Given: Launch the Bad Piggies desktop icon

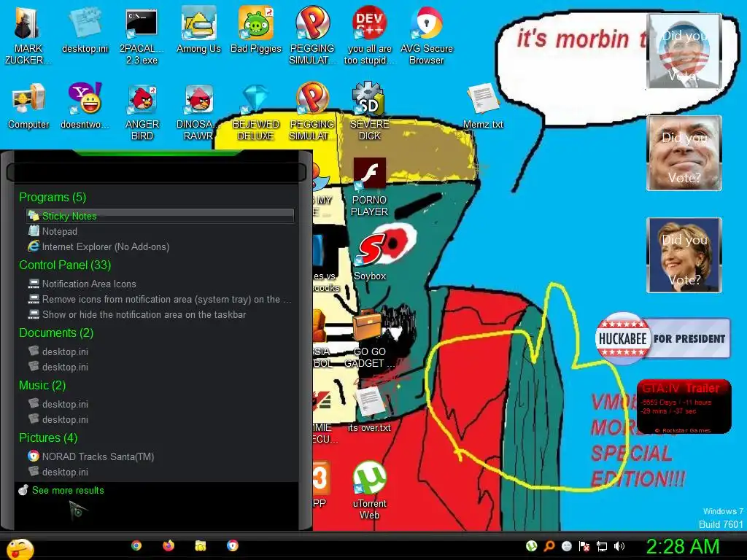Looking at the screenshot, I should coord(256,29).
